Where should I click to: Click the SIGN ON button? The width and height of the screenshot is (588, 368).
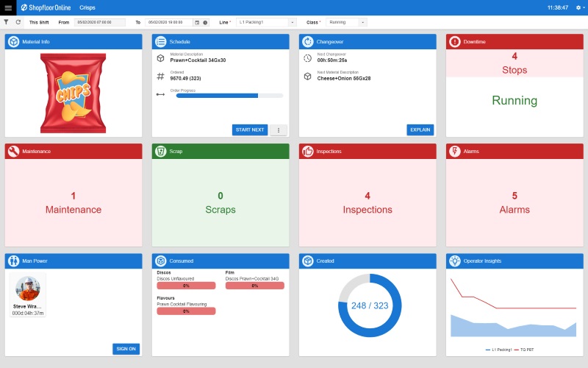[x=126, y=349]
